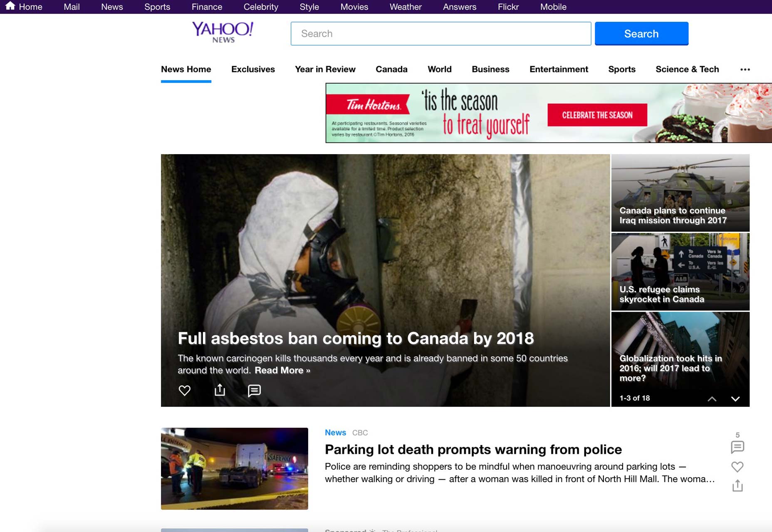Screen dimensions: 772x532
Task: Share the asbestos ban story via share icon
Action: pos(220,390)
